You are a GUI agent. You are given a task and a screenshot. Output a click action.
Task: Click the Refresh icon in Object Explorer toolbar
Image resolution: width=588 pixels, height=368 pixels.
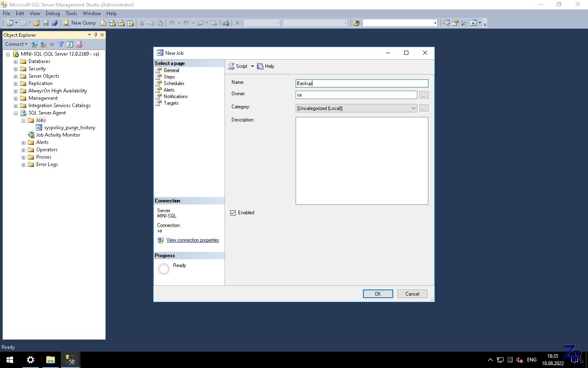pyautogui.click(x=70, y=44)
